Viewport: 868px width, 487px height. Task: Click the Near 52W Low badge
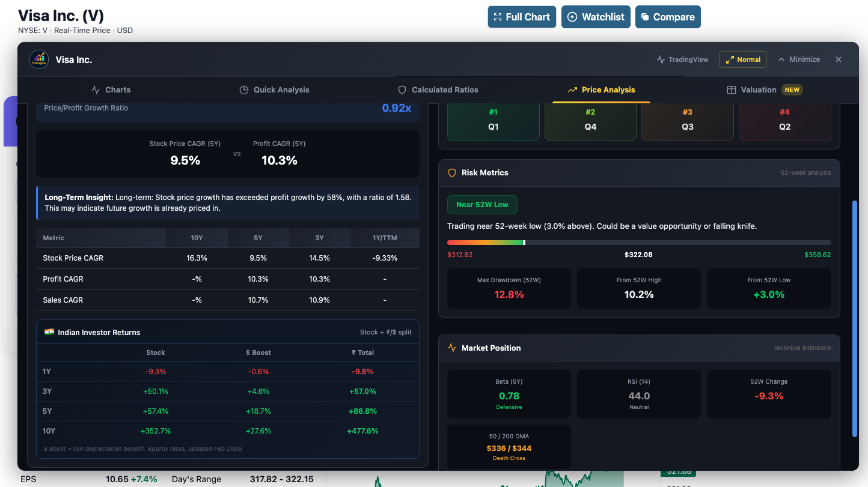(x=482, y=204)
